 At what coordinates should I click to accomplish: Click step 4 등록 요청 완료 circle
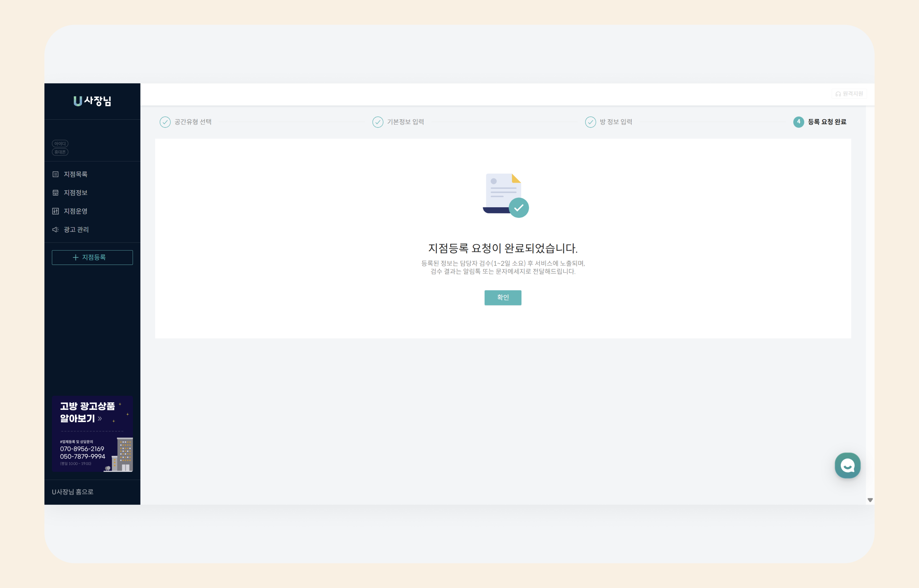pyautogui.click(x=798, y=122)
